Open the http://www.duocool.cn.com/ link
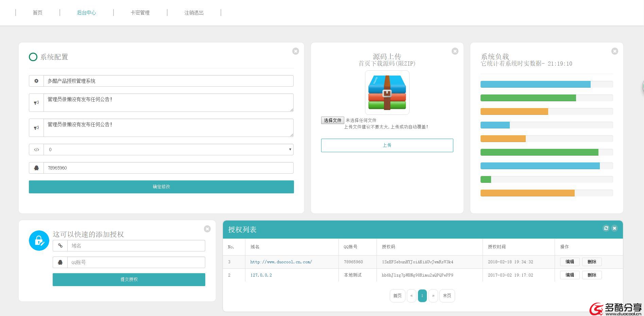This screenshot has width=644, height=316. point(281,262)
